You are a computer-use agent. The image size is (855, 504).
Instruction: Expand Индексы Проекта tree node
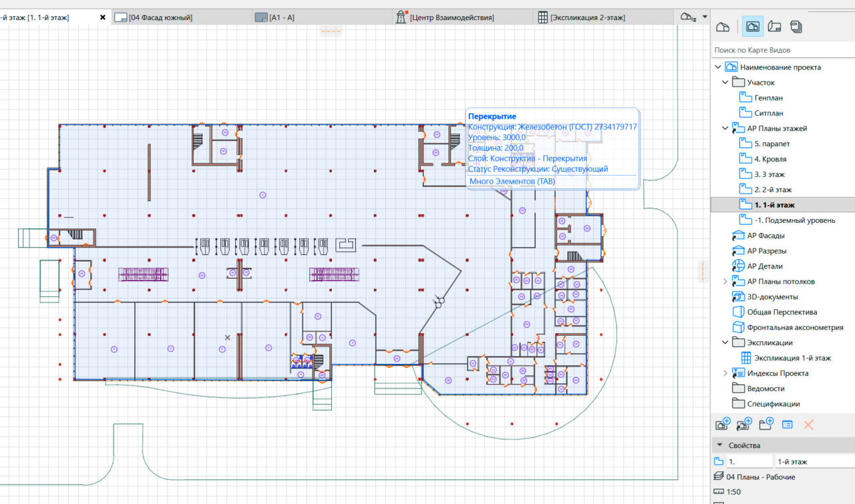coord(725,374)
